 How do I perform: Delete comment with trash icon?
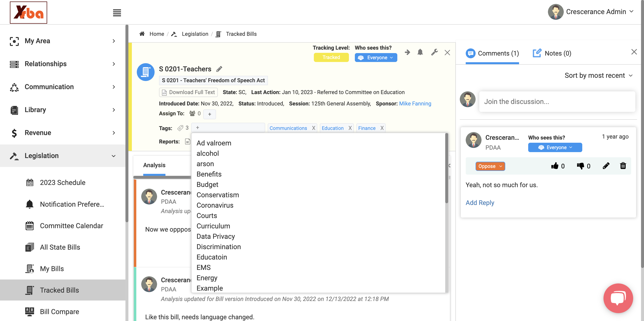coord(623,166)
